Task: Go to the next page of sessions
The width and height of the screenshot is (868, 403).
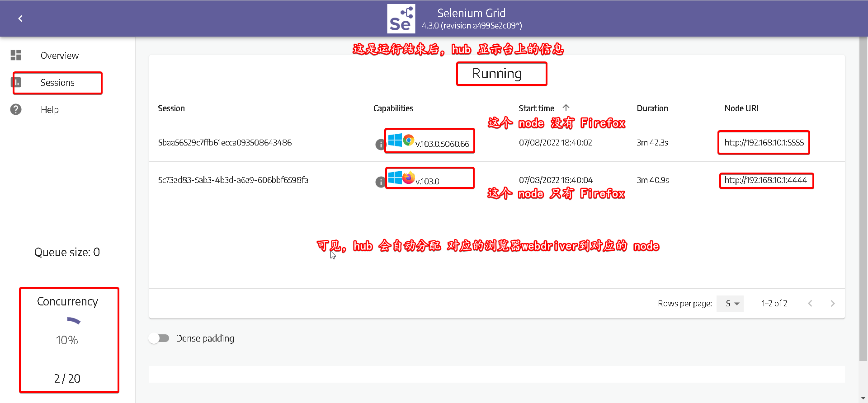Action: [833, 304]
